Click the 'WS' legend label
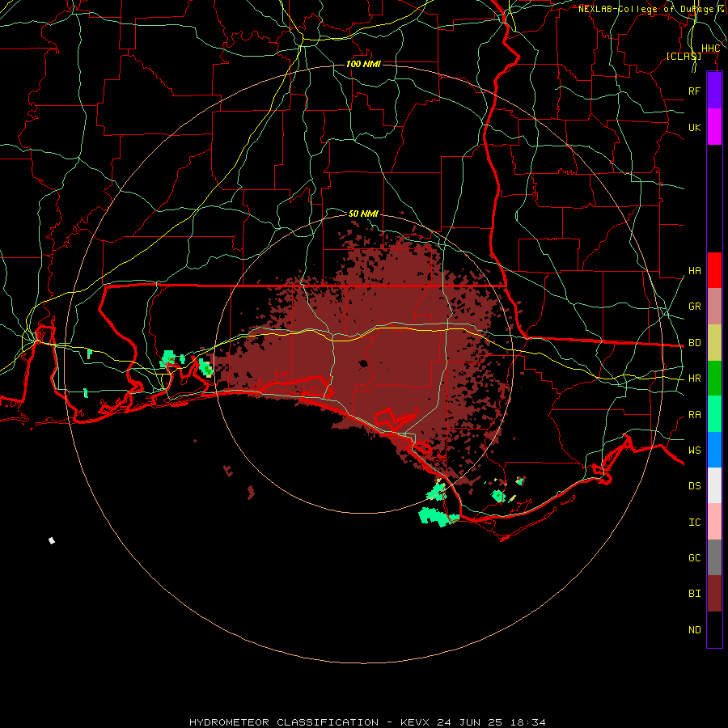The image size is (728, 728). coord(694,451)
